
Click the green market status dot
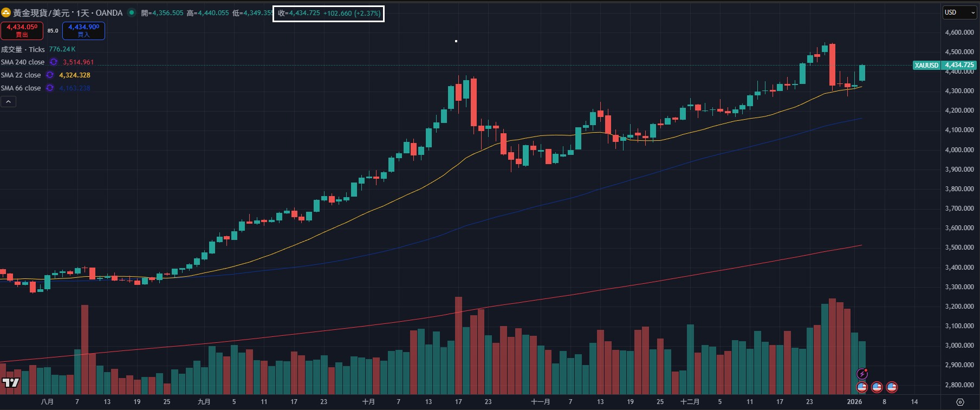click(x=132, y=12)
